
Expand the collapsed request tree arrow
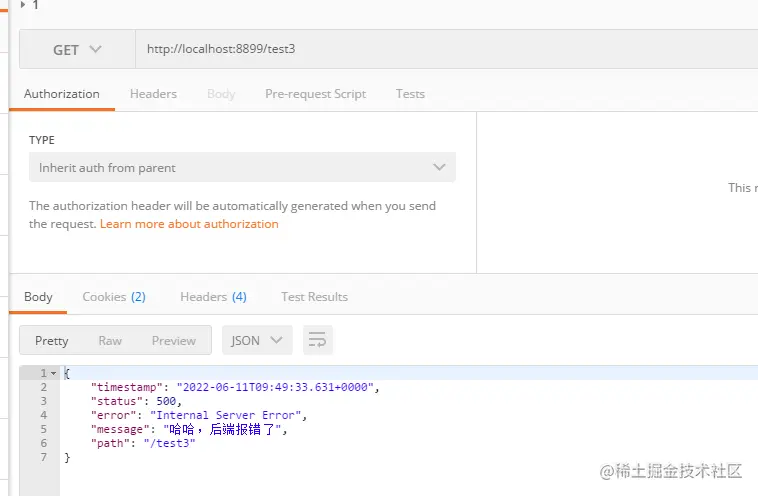click(23, 5)
